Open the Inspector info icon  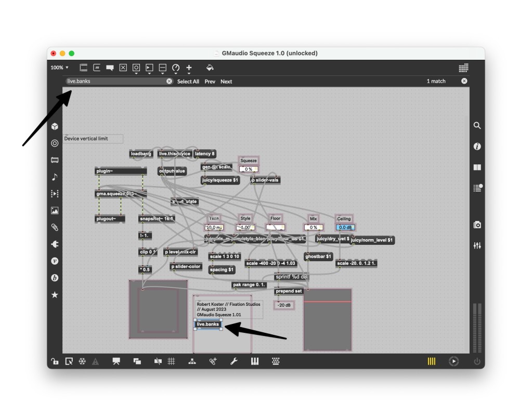tap(477, 147)
